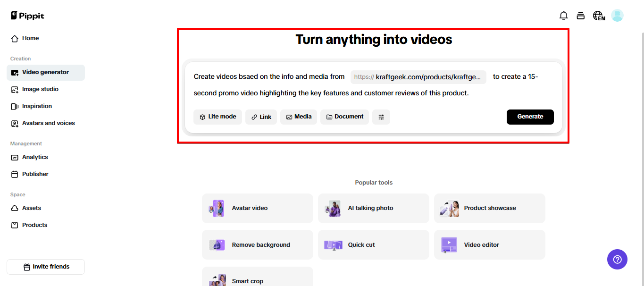Open the Analytics panel

pos(35,157)
